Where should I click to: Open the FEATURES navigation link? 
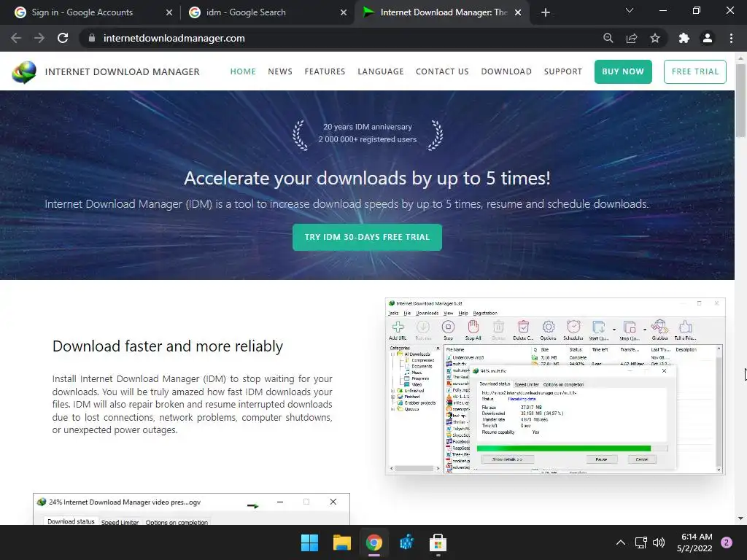pos(325,71)
